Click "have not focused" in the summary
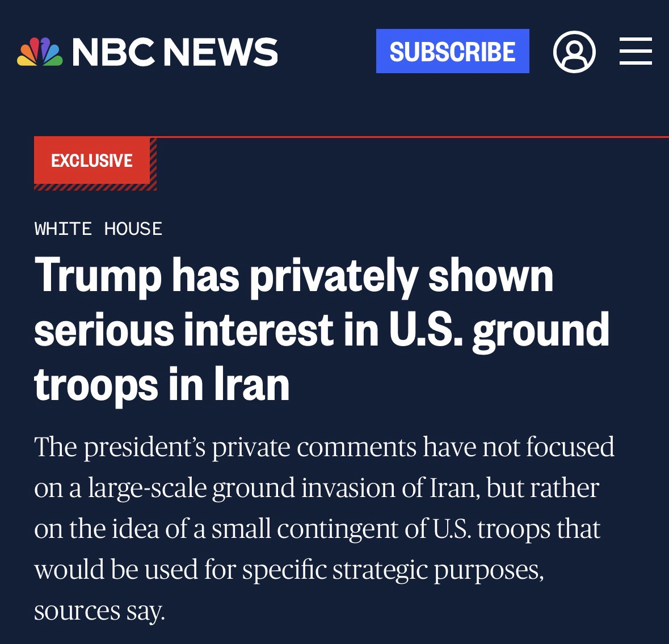The width and height of the screenshot is (669, 644). [x=519, y=447]
